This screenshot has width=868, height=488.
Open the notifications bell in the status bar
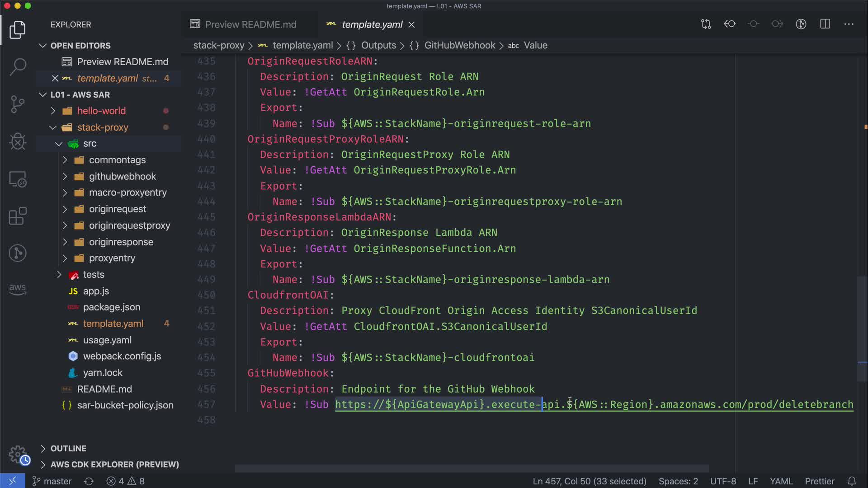click(x=852, y=481)
